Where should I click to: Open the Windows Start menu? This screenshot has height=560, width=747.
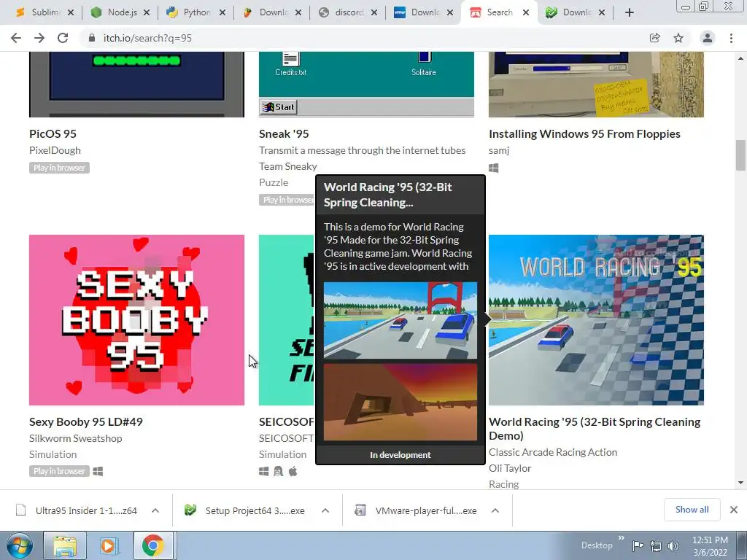18,545
